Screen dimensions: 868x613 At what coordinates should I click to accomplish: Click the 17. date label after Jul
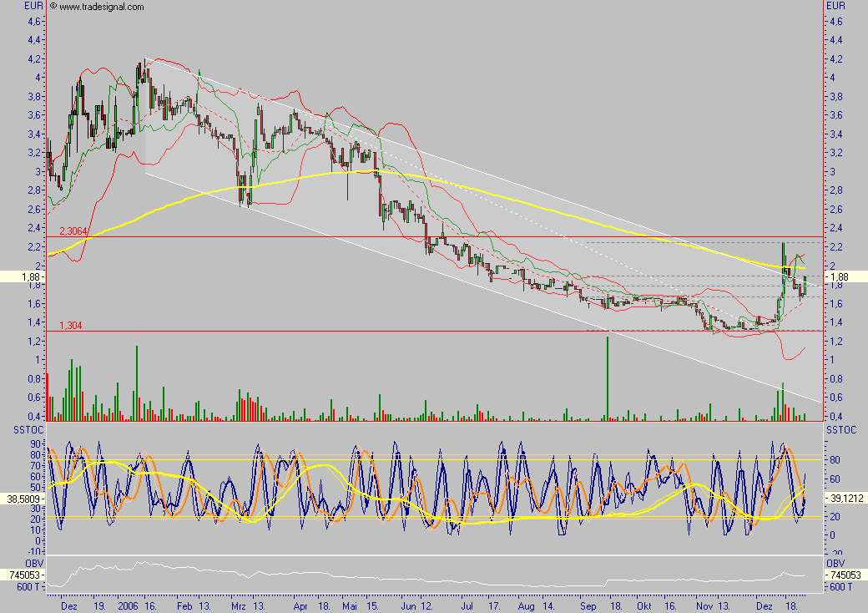(494, 605)
